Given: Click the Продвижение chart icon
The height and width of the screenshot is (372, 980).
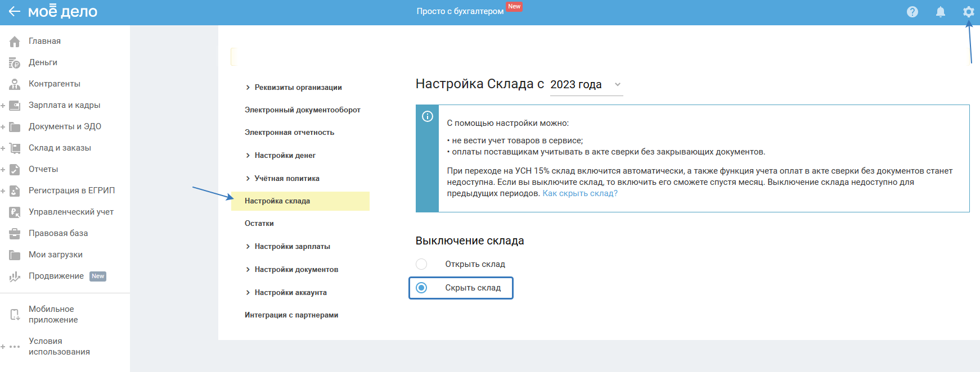Looking at the screenshot, I should click(15, 276).
